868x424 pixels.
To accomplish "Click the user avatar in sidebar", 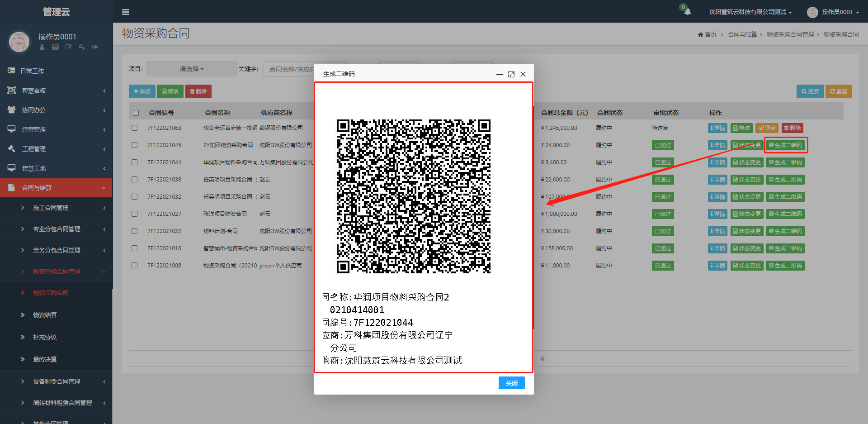I will click(19, 42).
